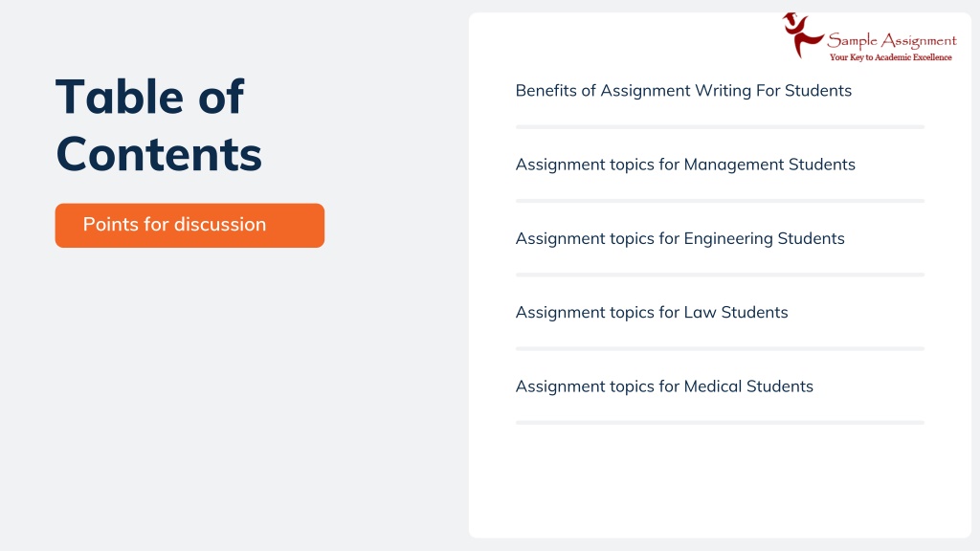Image resolution: width=980 pixels, height=551 pixels.
Task: Select the divider line under Engineering Students
Action: [x=720, y=275]
